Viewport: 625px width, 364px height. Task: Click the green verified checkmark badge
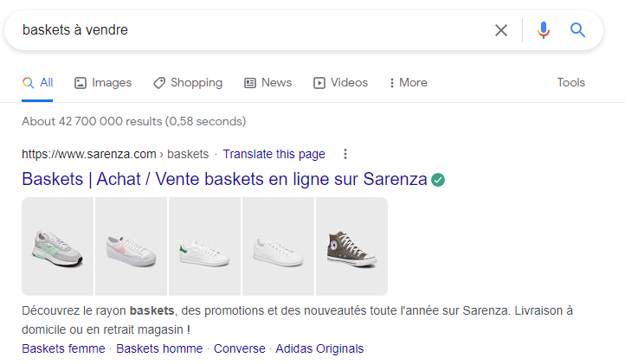[x=438, y=180]
